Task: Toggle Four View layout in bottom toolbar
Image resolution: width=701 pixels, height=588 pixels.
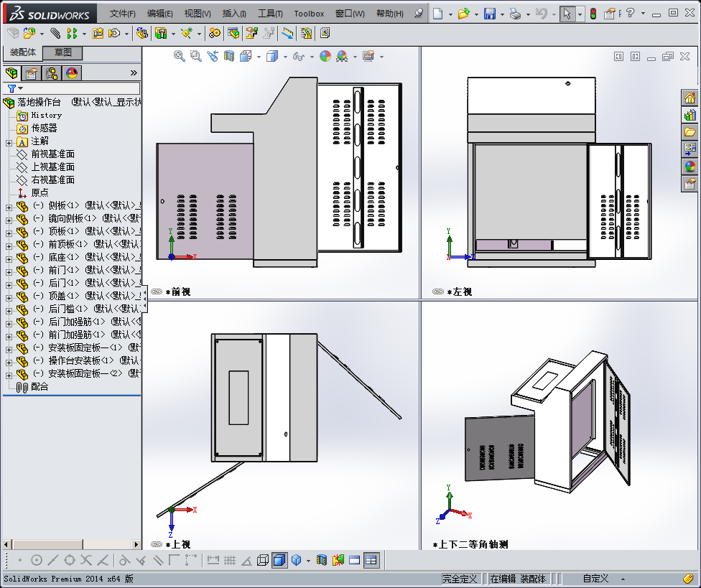Action: point(371,560)
